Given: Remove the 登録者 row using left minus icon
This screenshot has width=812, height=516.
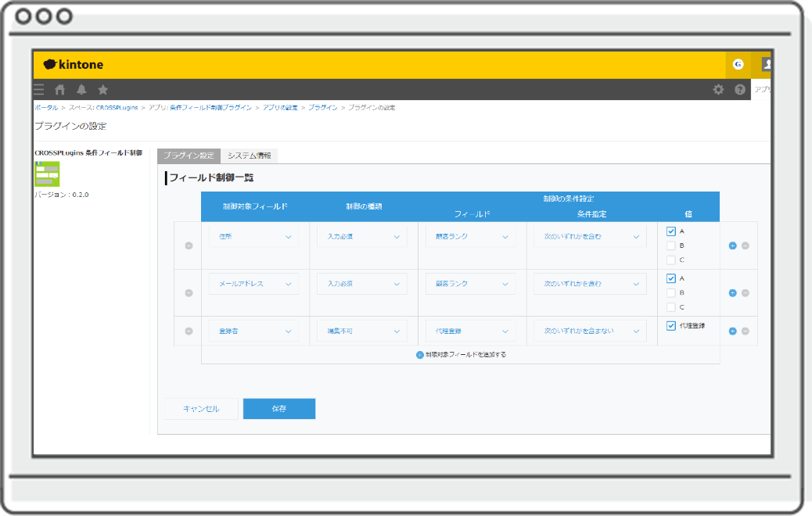Looking at the screenshot, I should click(x=189, y=331).
